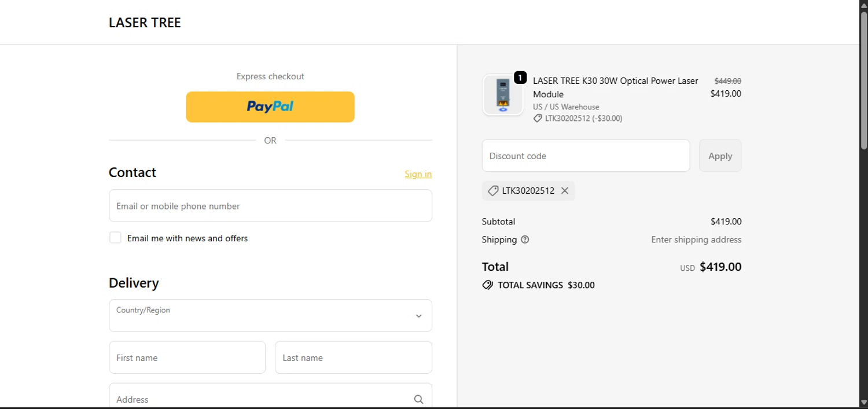
Task: Focus the Discount code field
Action: click(x=586, y=156)
